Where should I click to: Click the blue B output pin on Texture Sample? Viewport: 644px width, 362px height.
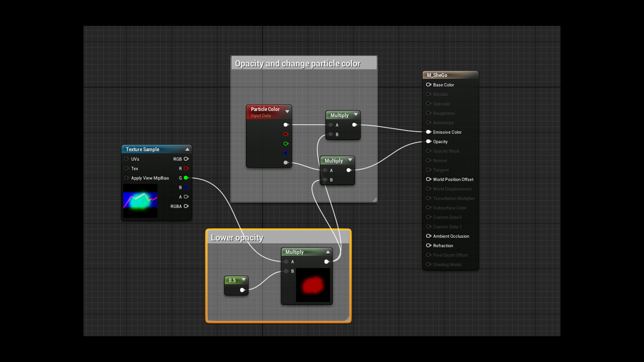(186, 187)
